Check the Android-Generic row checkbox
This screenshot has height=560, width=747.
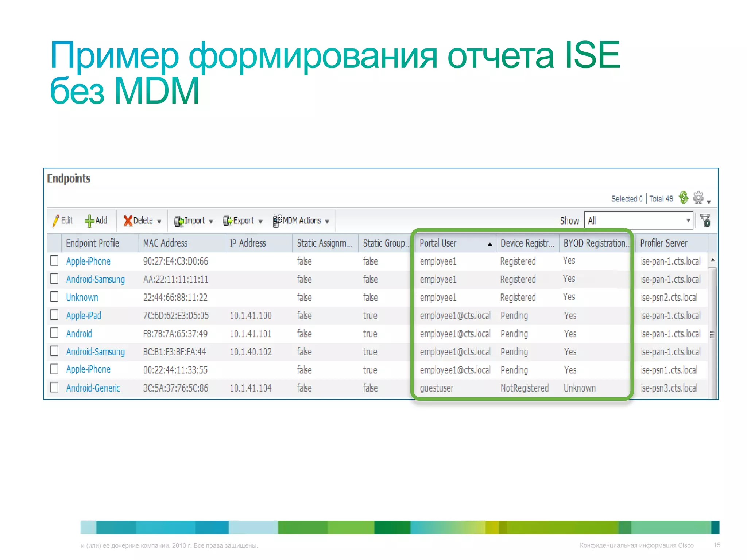click(x=54, y=387)
